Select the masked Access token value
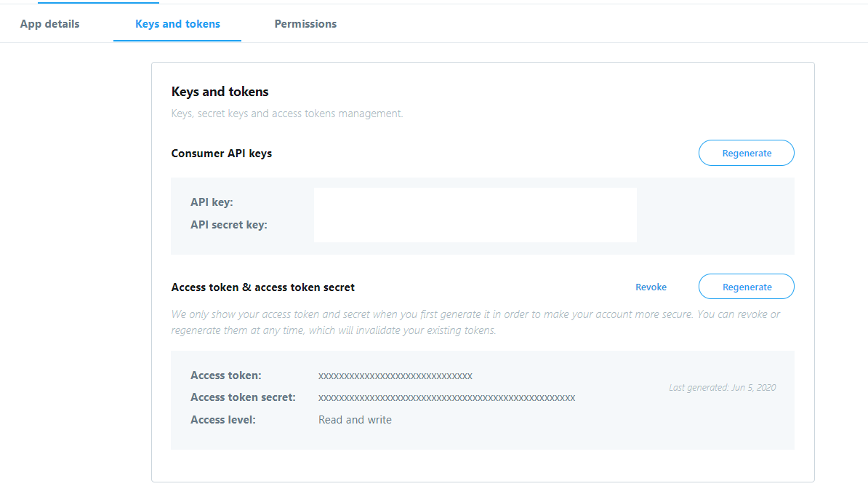 [395, 375]
